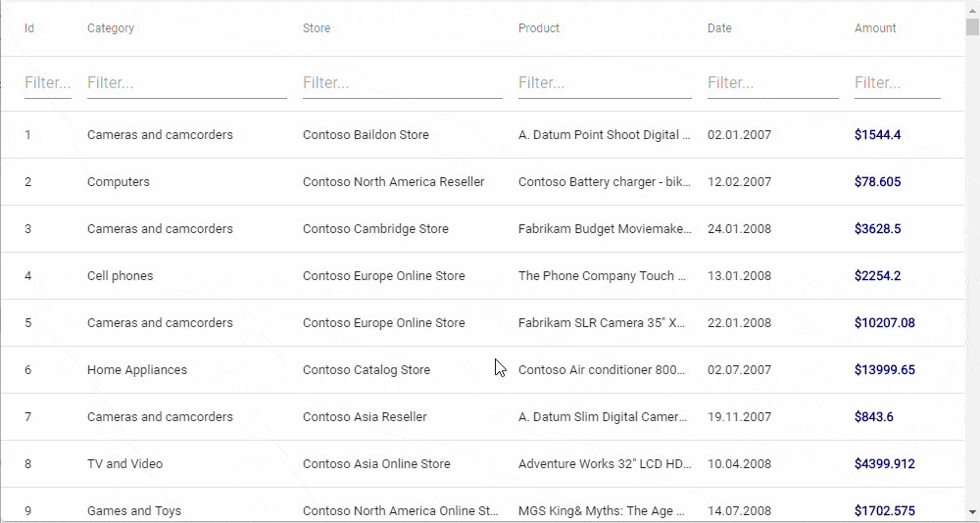Select the Home Appliances row
Image resolution: width=980 pixels, height=523 pixels.
pos(136,370)
